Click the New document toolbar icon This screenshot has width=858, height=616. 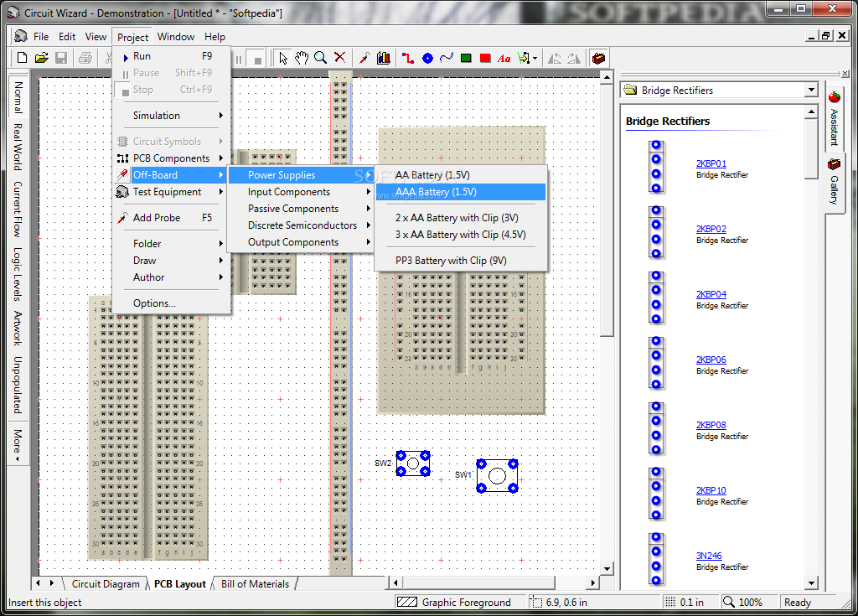[22, 58]
